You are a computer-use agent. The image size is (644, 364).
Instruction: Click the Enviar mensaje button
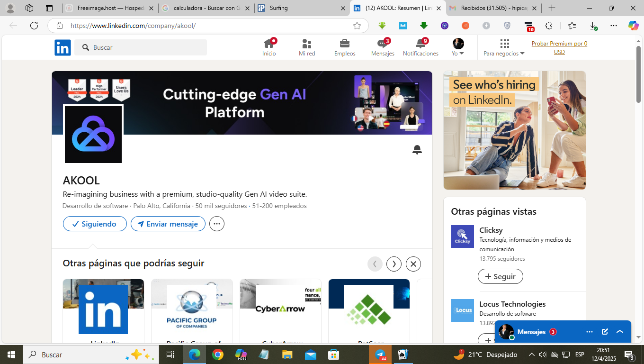168,224
